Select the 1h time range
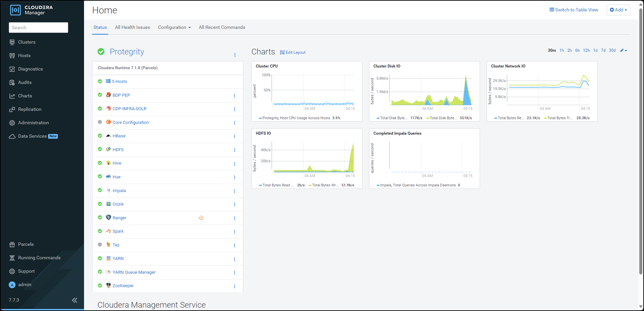Image resolution: width=644 pixels, height=311 pixels. click(x=562, y=50)
